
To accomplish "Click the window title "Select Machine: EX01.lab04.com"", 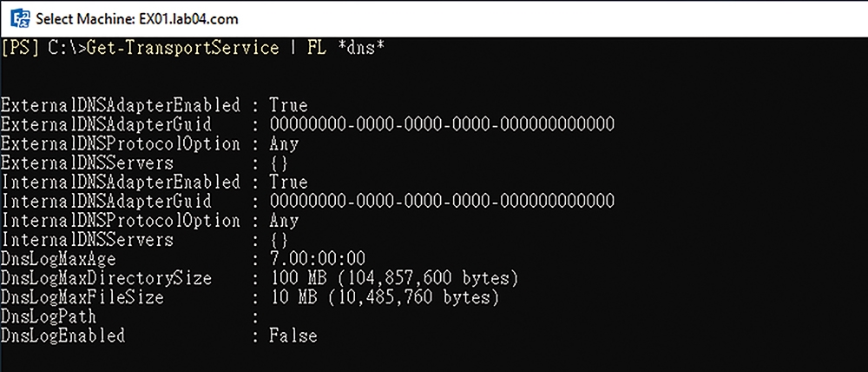I will tap(137, 19).
